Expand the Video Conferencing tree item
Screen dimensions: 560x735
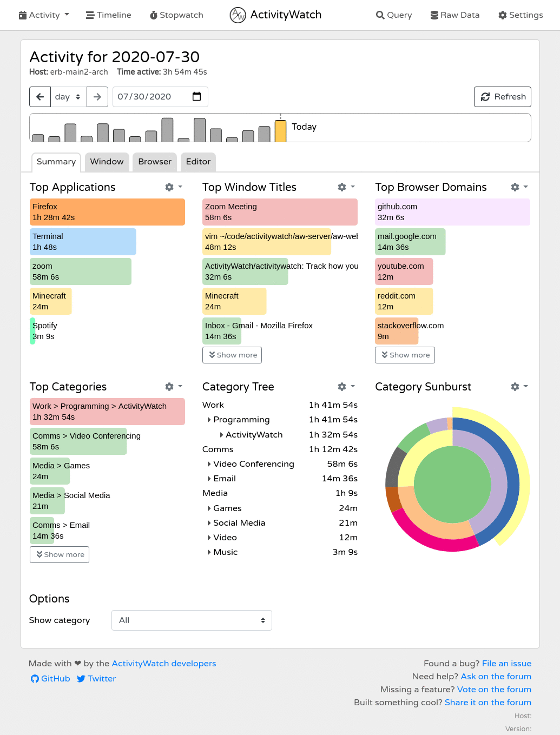coord(209,463)
